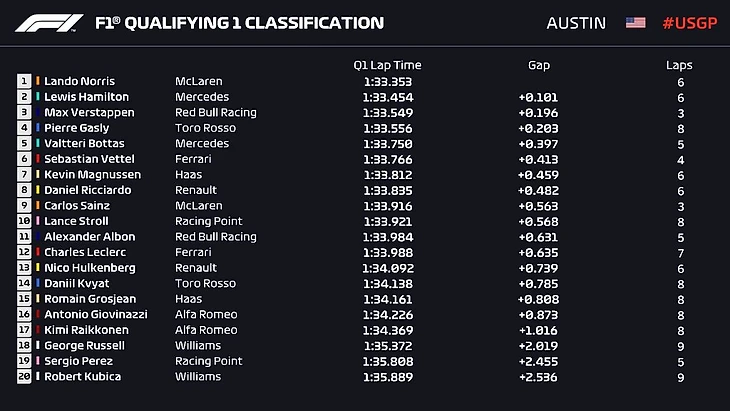The height and width of the screenshot is (411, 730).
Task: Click Kimi Raikkonen's gap value +1.016
Action: [x=538, y=330]
